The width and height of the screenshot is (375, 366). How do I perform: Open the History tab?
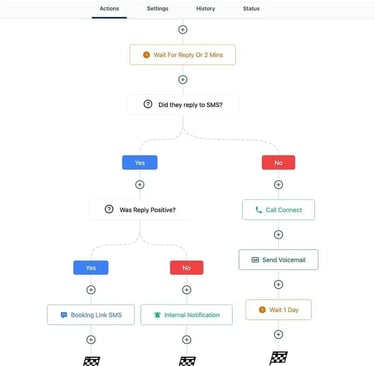(x=205, y=9)
